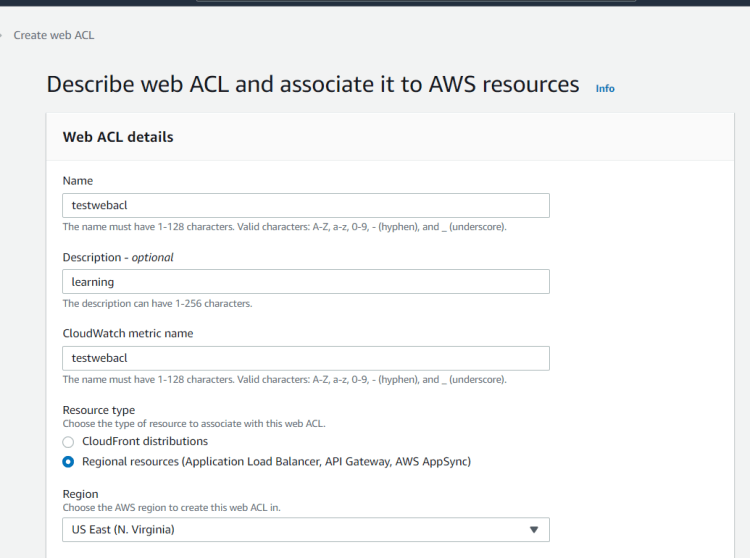750x558 pixels.
Task: Click the page heading about describing web ACL
Action: 313,85
